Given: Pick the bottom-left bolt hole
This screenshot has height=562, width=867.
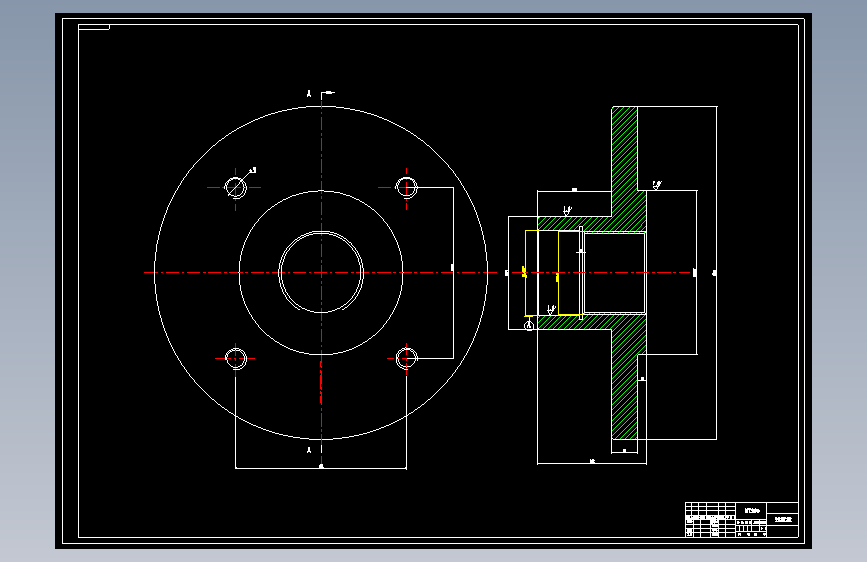Looking at the screenshot, I should [236, 358].
